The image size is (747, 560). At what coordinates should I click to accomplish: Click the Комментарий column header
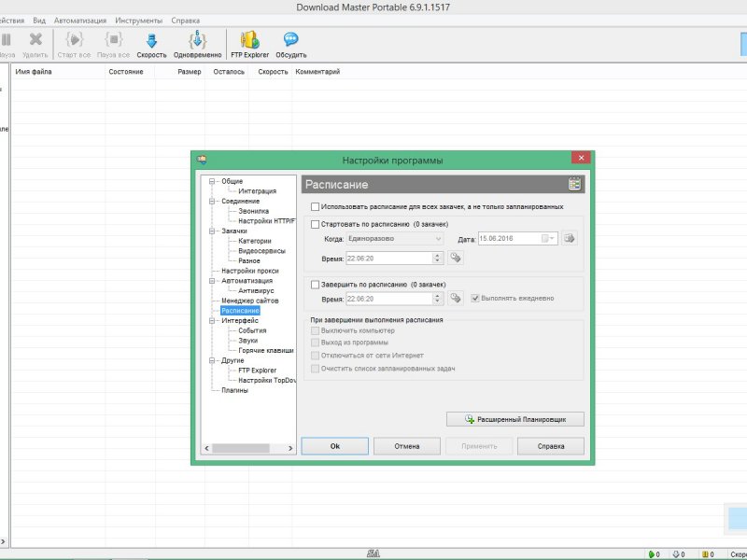[317, 72]
